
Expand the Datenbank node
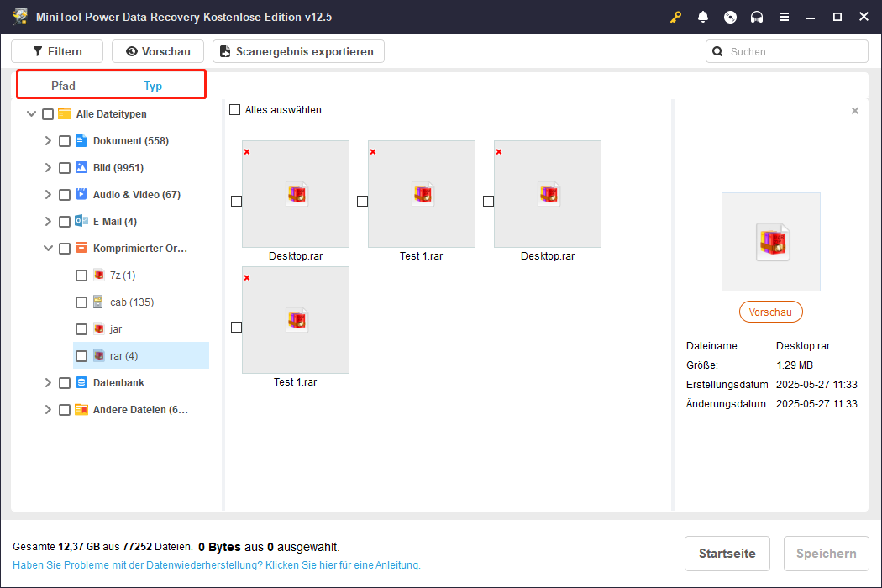tap(48, 383)
